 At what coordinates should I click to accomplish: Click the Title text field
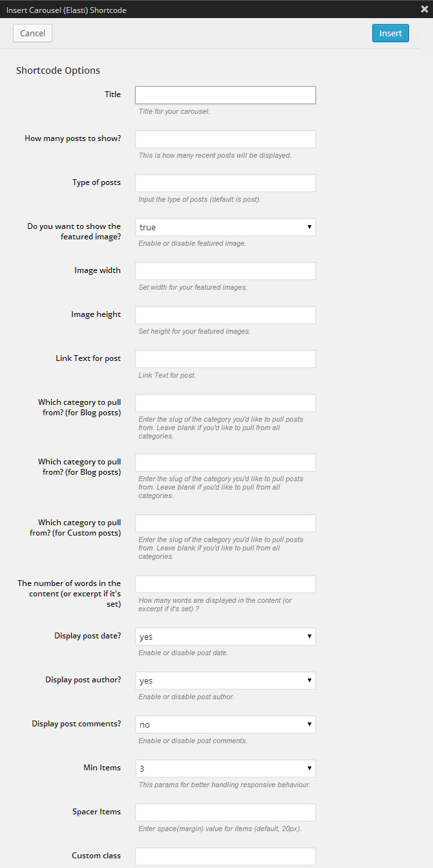click(x=225, y=95)
